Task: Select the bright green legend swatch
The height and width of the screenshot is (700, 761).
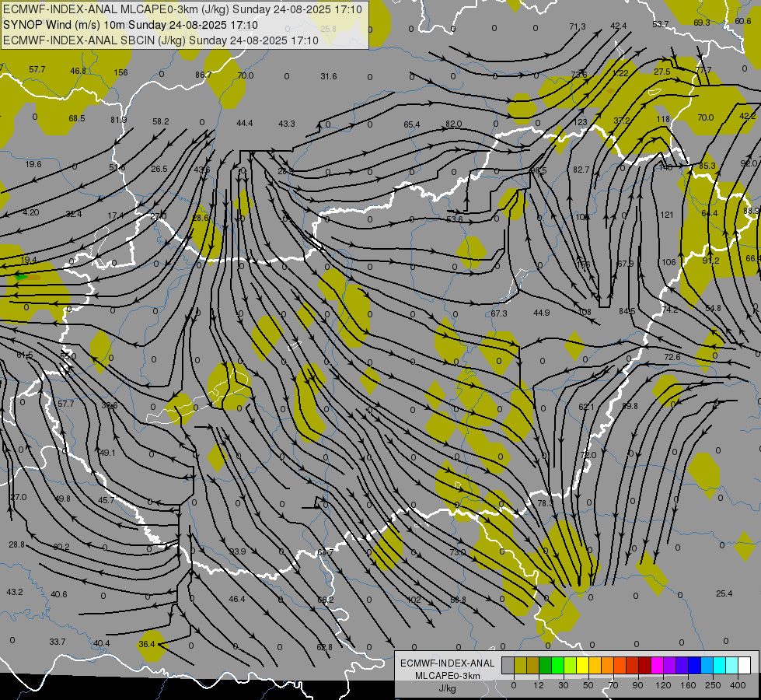Action: coord(557,665)
